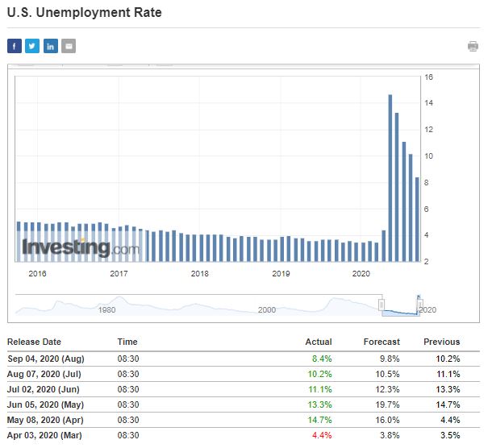The width and height of the screenshot is (492, 448).
Task: Share on Facebook icon
Action: click(x=15, y=46)
